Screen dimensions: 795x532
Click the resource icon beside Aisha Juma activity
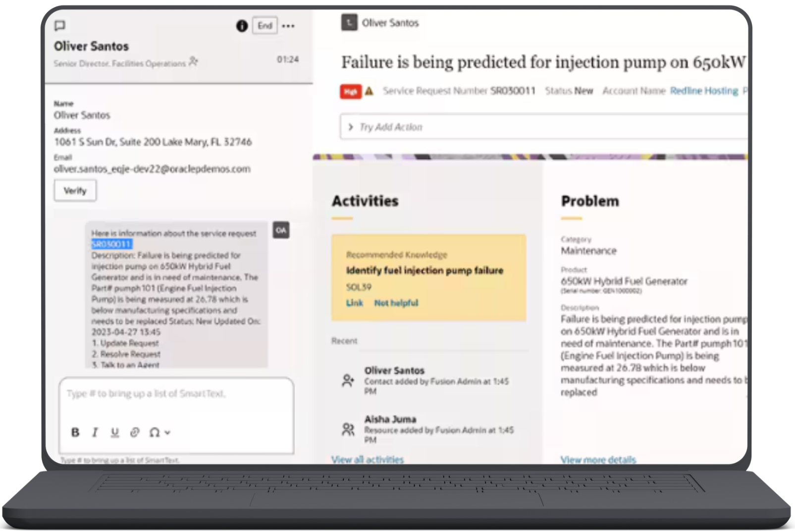pyautogui.click(x=348, y=429)
